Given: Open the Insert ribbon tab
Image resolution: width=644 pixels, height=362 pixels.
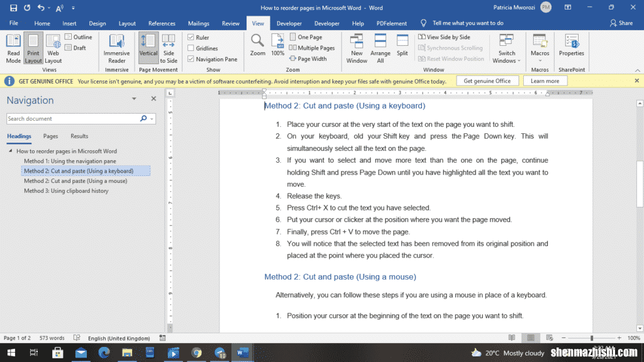Looking at the screenshot, I should click(x=69, y=23).
